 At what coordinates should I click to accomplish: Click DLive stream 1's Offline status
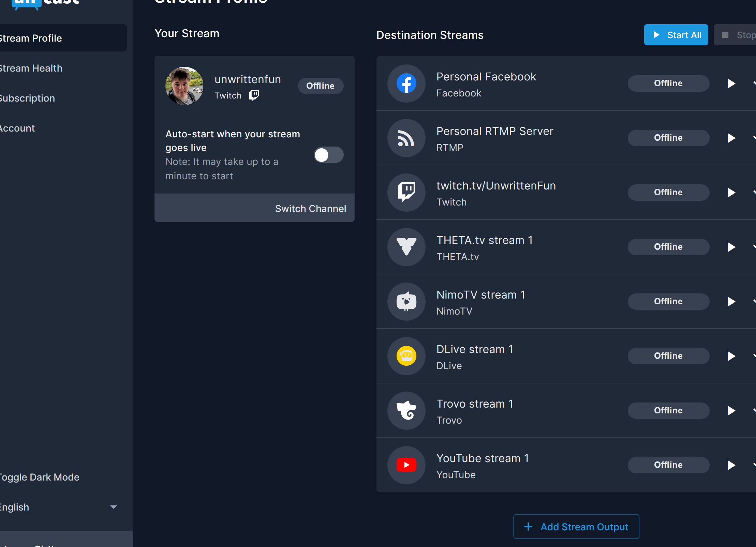[668, 356]
